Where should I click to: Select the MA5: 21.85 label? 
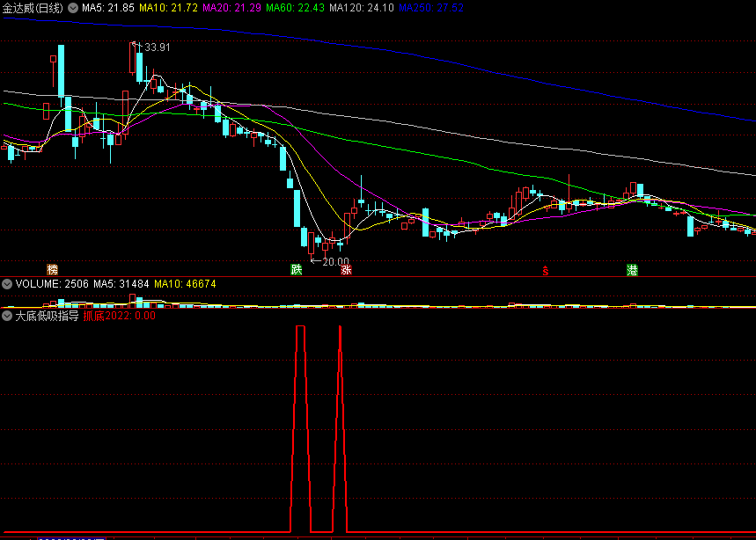108,8
